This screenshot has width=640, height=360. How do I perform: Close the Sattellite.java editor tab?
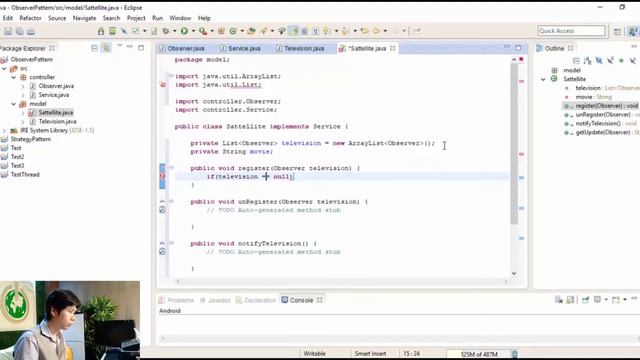tap(392, 48)
